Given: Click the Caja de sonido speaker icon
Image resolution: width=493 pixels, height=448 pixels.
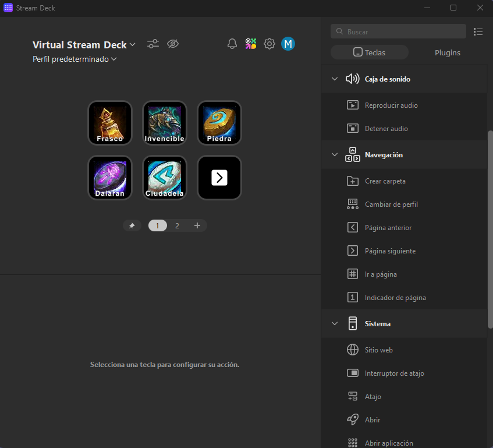Looking at the screenshot, I should 353,79.
